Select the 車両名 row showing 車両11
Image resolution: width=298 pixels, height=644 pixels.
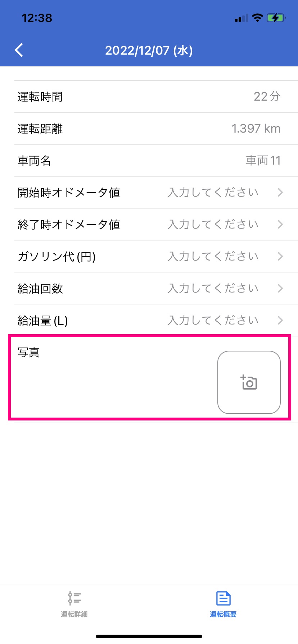[156, 160]
